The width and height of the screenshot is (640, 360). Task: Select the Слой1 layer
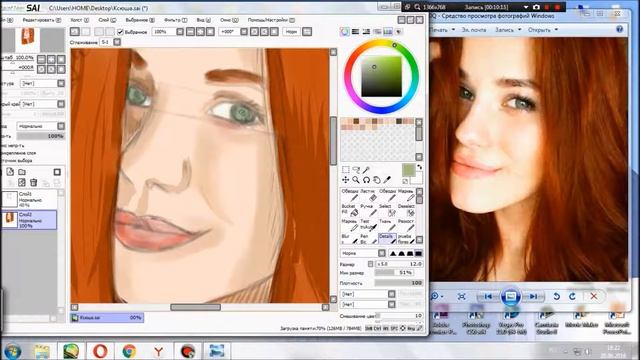[29, 199]
